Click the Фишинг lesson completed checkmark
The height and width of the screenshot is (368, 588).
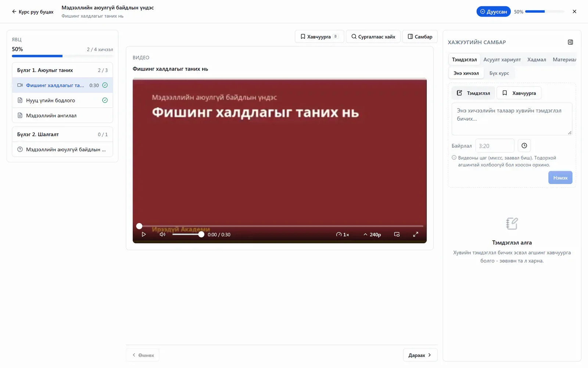coord(105,85)
